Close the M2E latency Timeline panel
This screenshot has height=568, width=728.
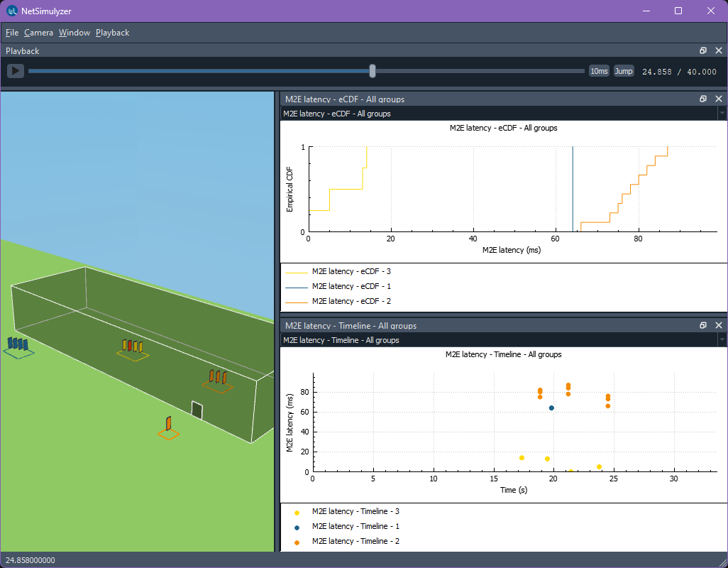pos(718,326)
